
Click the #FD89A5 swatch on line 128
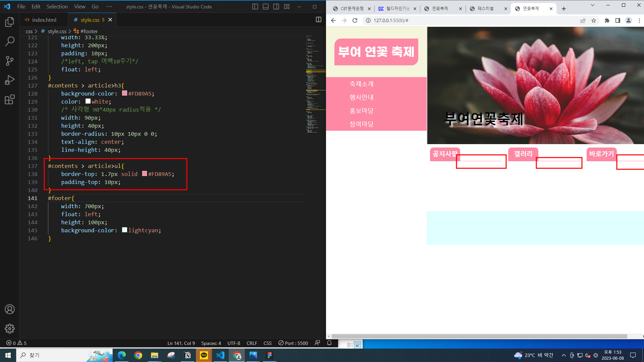[124, 94]
